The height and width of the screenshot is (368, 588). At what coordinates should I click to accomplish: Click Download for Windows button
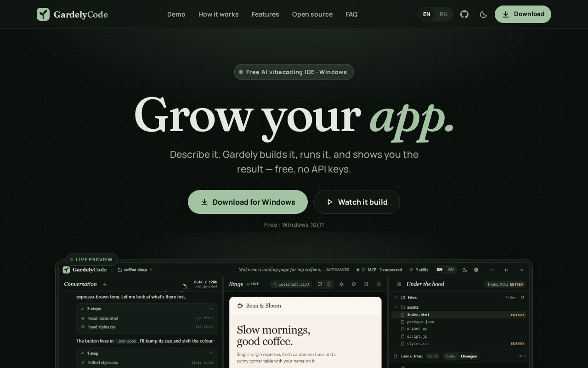click(x=248, y=202)
